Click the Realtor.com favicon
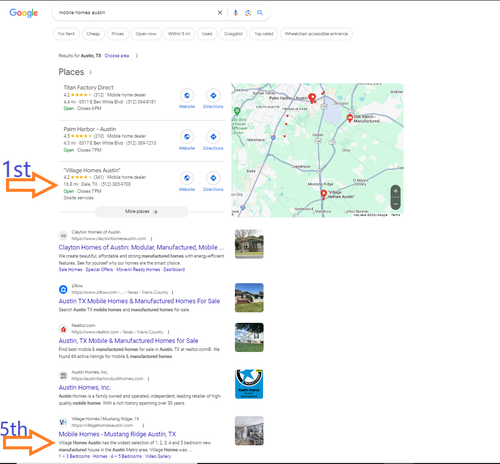 click(x=63, y=329)
